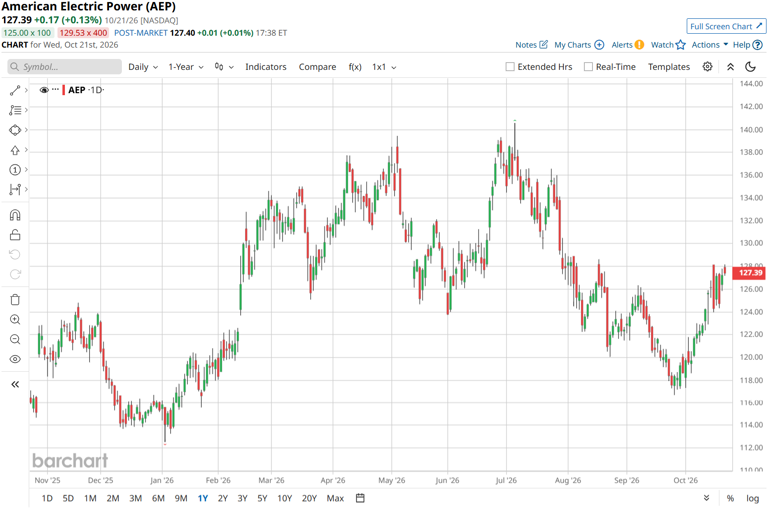
Task: Expand Fibonacci tool options arrow
Action: coord(26,110)
